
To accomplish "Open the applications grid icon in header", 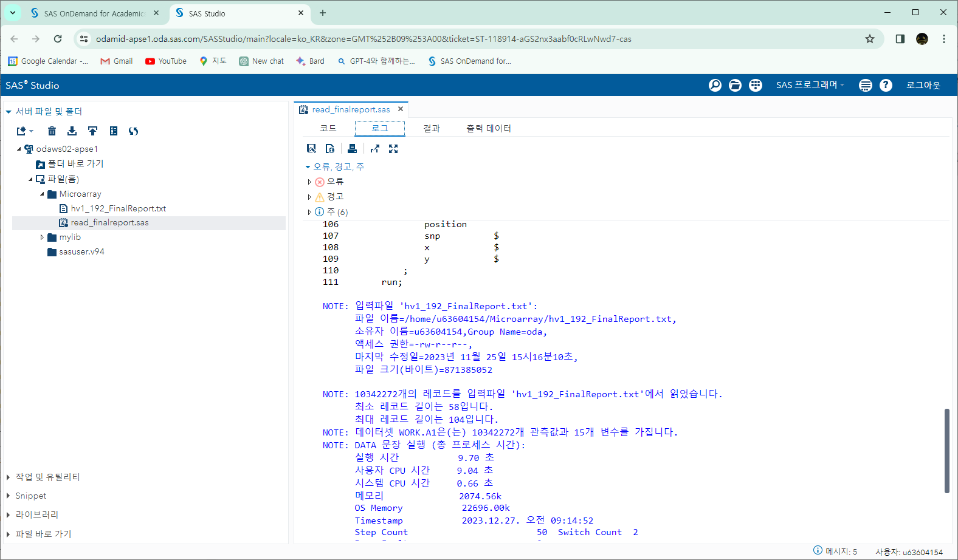I will click(x=756, y=85).
